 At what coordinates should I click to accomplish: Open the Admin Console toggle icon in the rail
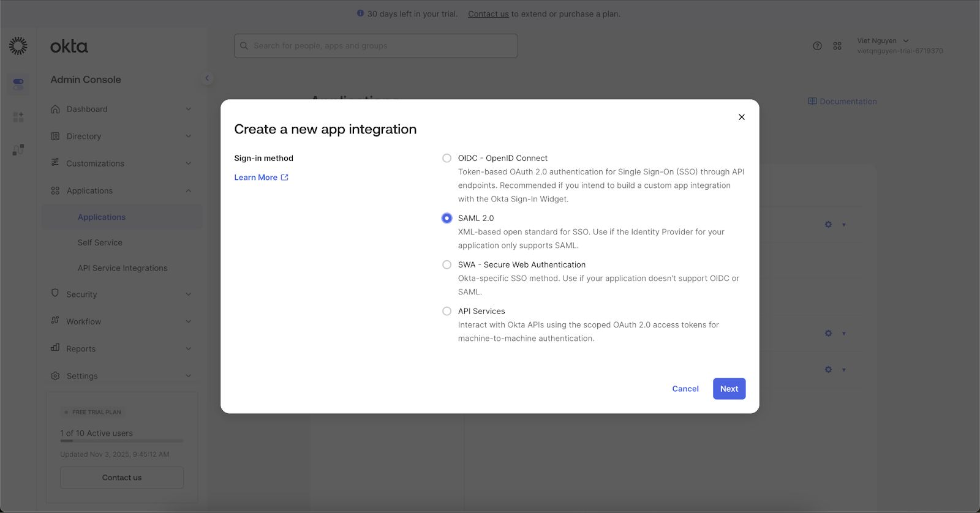tap(18, 84)
